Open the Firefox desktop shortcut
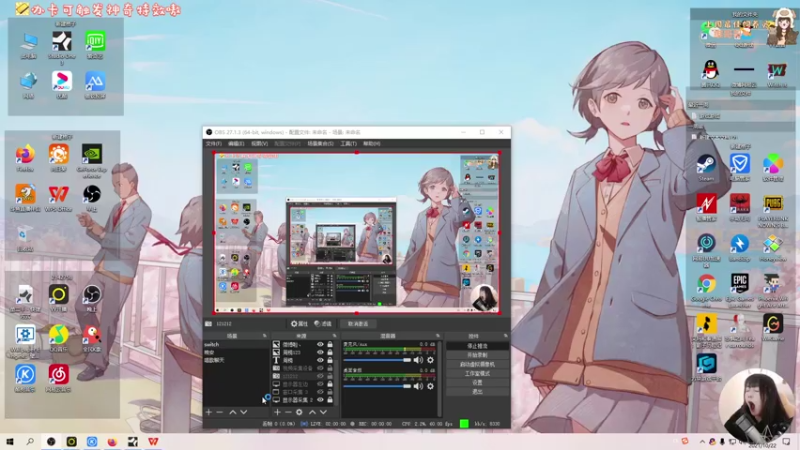The image size is (800, 450). click(25, 158)
